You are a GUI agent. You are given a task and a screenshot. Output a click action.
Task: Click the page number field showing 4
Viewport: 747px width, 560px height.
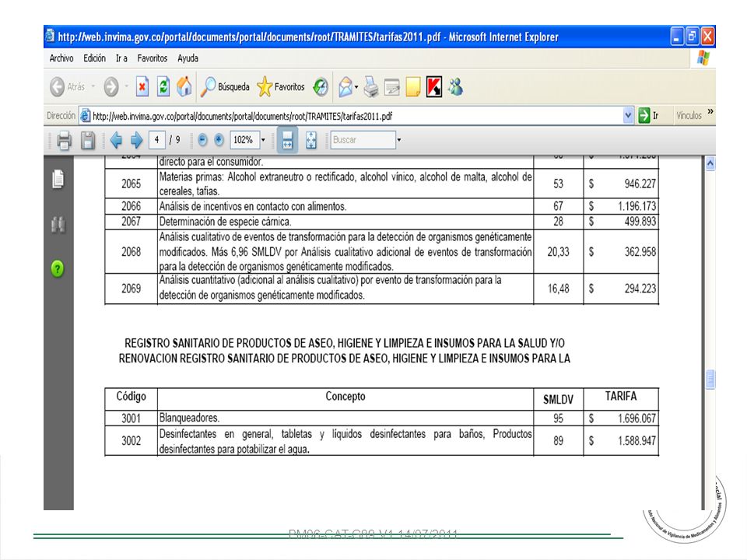click(x=156, y=140)
